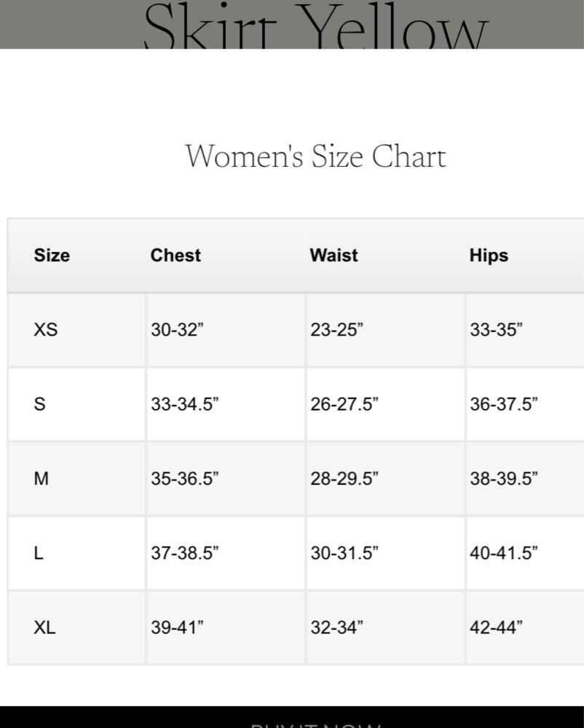Click the M waist value 28-29.5”
This screenshot has height=728, width=584.
pos(344,478)
